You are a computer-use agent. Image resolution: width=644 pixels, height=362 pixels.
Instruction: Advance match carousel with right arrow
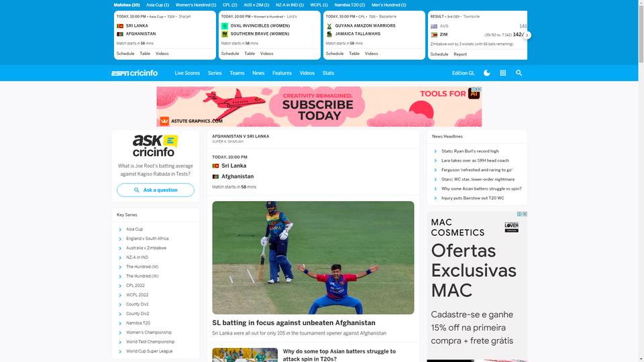[x=527, y=36]
